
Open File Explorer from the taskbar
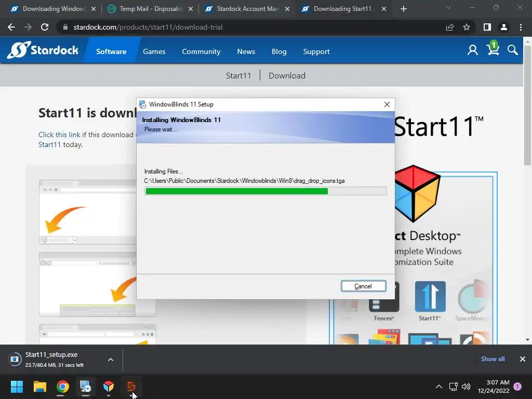pos(39,387)
